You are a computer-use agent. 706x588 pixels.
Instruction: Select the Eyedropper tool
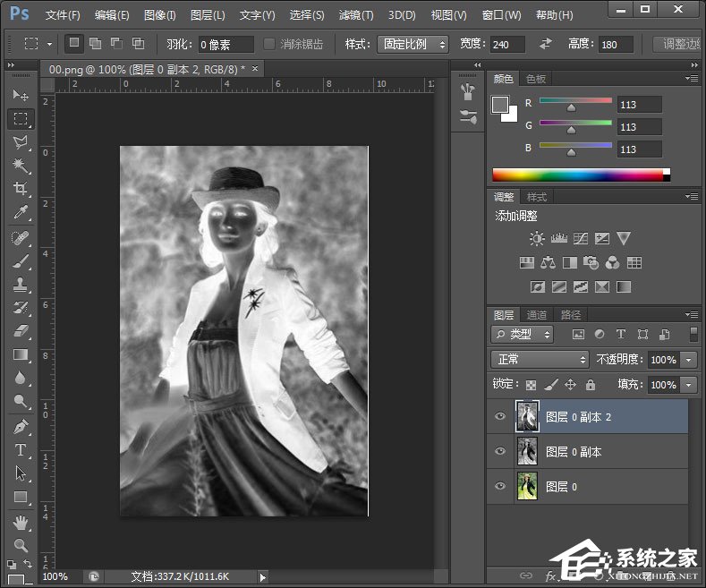(x=21, y=212)
